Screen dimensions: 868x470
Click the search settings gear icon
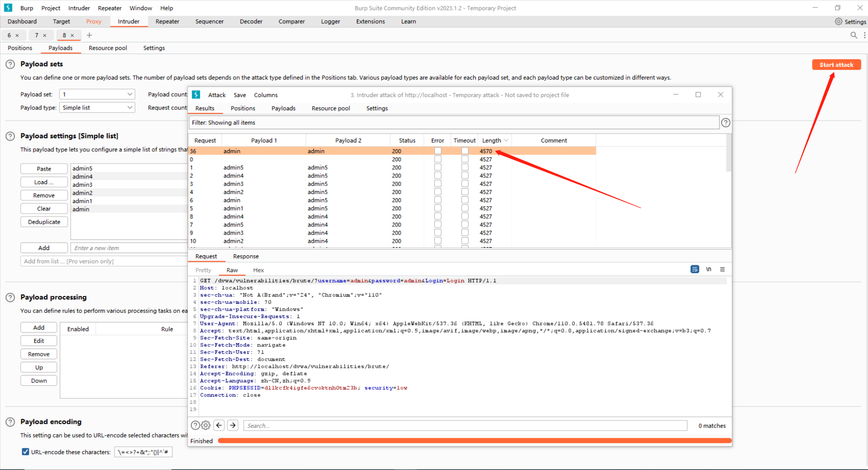206,425
